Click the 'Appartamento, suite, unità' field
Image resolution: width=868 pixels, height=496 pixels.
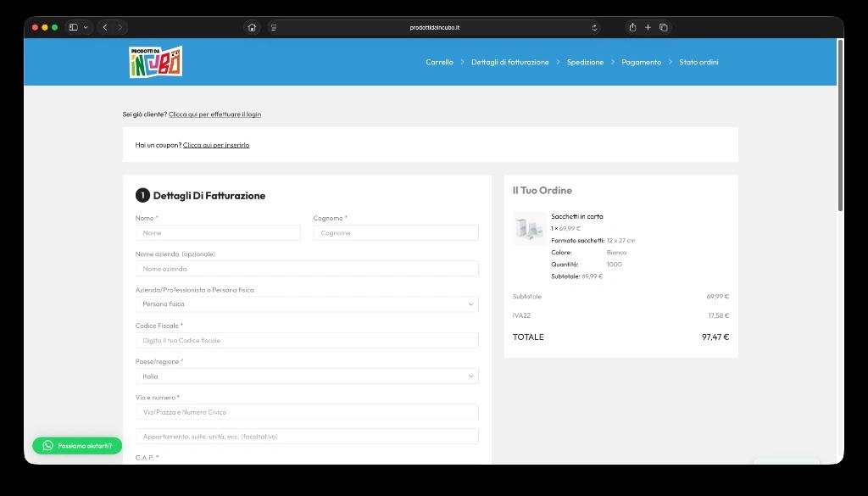[307, 436]
